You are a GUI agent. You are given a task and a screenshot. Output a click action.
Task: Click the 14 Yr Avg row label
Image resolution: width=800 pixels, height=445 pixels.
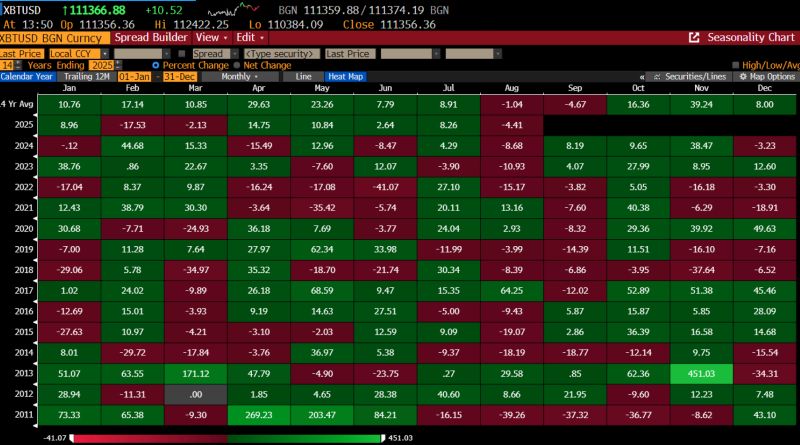[17, 104]
